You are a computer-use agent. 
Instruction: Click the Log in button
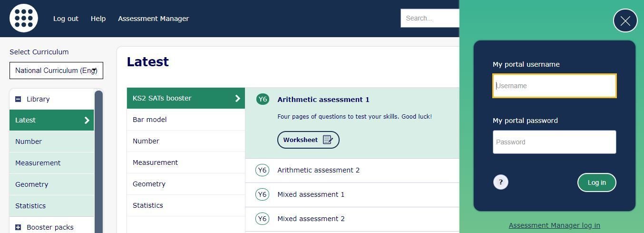pos(596,182)
